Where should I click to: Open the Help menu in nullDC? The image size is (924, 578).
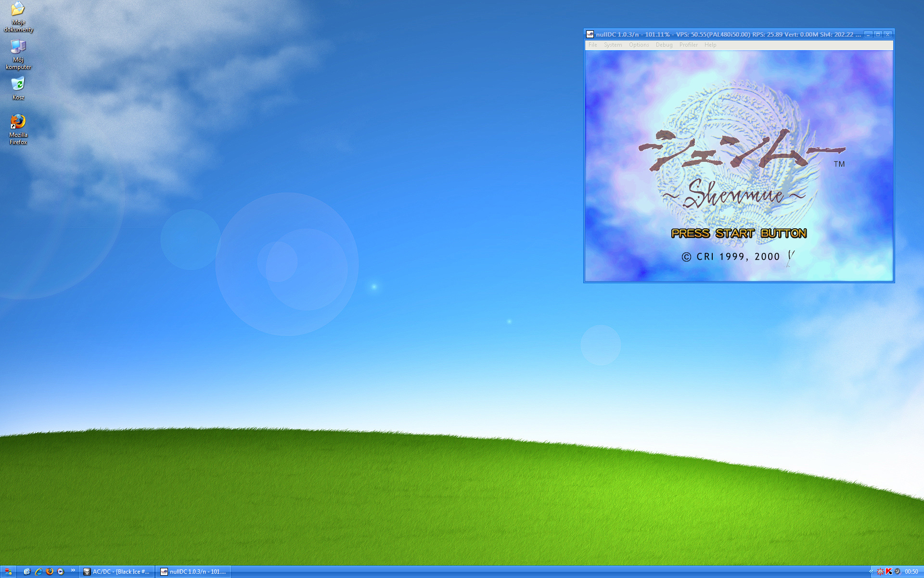(x=710, y=45)
